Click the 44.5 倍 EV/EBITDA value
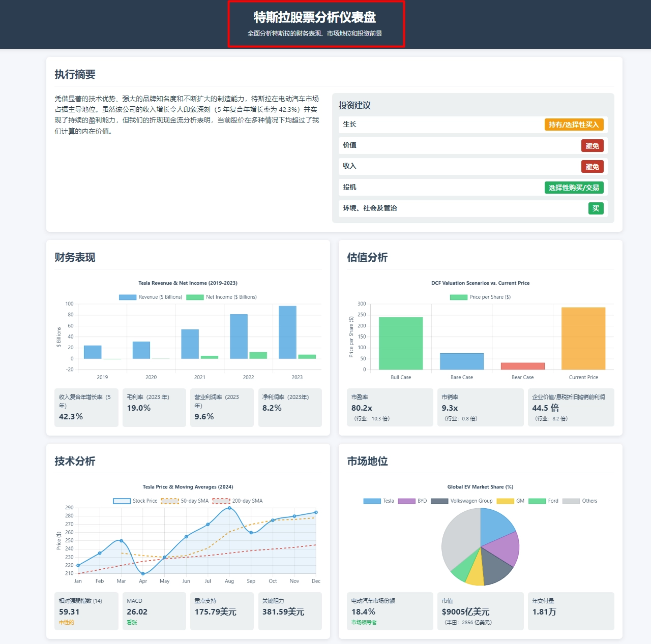Viewport: 651px width, 644px height. [546, 408]
